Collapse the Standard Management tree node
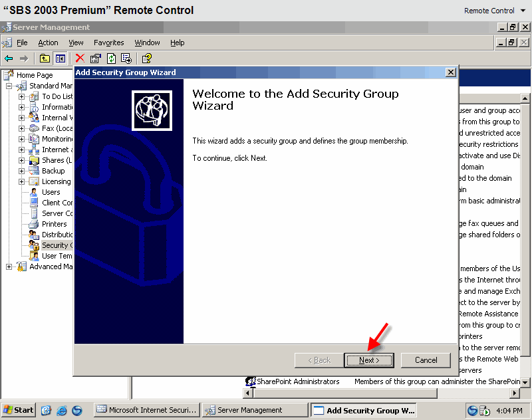Screen dimensions: 532x420 pyautogui.click(x=9, y=86)
